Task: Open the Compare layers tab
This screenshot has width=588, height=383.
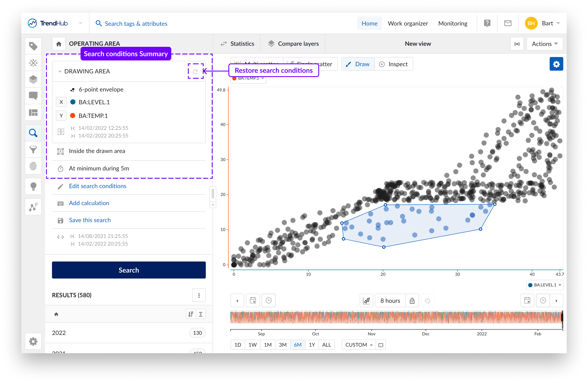Action: pyautogui.click(x=293, y=44)
